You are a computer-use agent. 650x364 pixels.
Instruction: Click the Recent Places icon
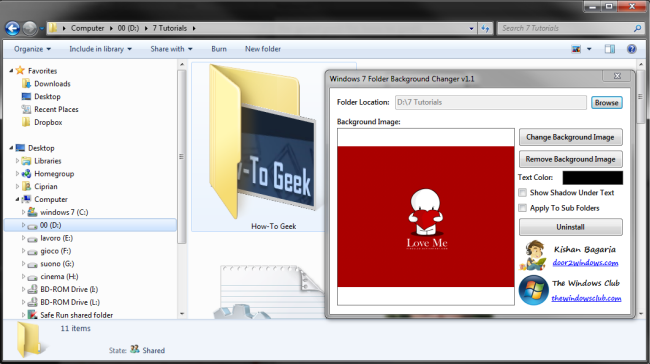click(26, 109)
